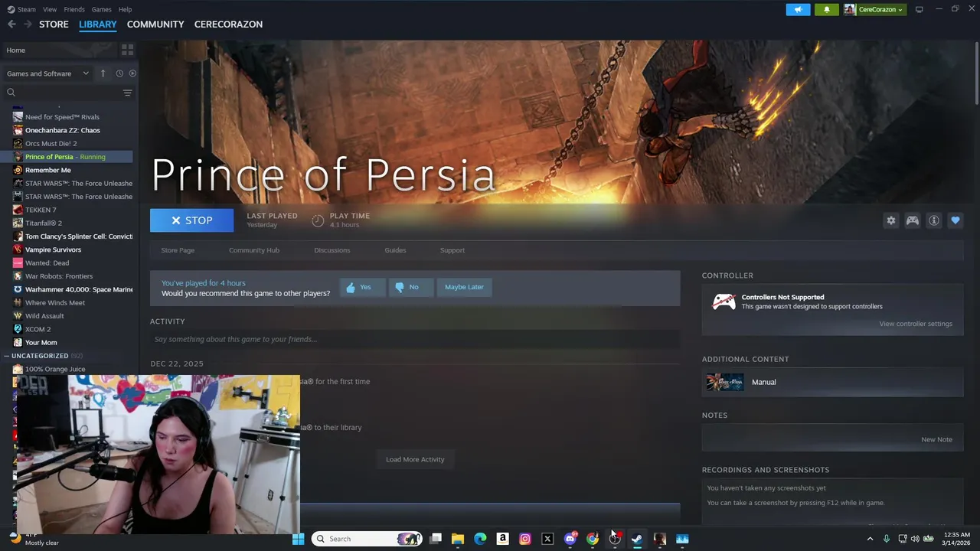Open the Friends menu
This screenshot has height=551, width=980.
(74, 9)
